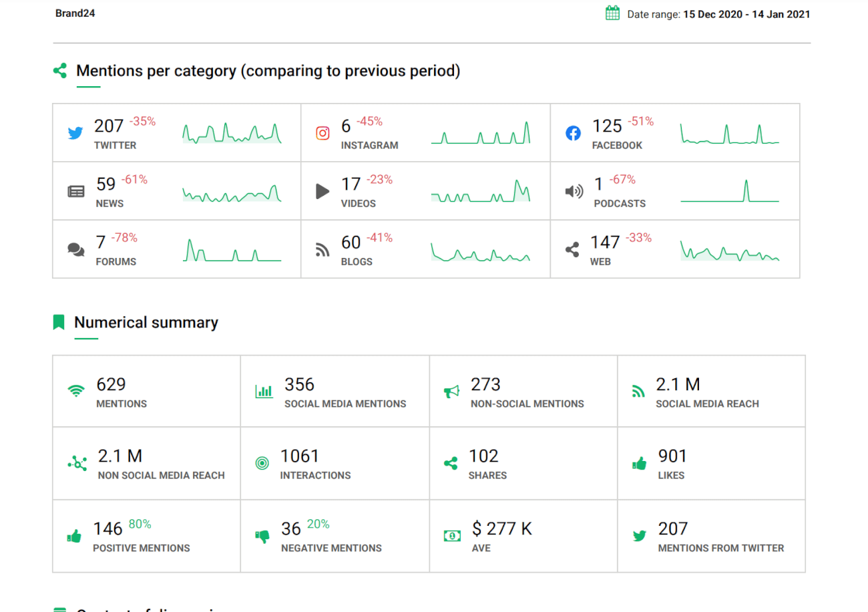Image resolution: width=868 pixels, height=612 pixels.
Task: Click the Videos play icon
Action: pos(322,192)
